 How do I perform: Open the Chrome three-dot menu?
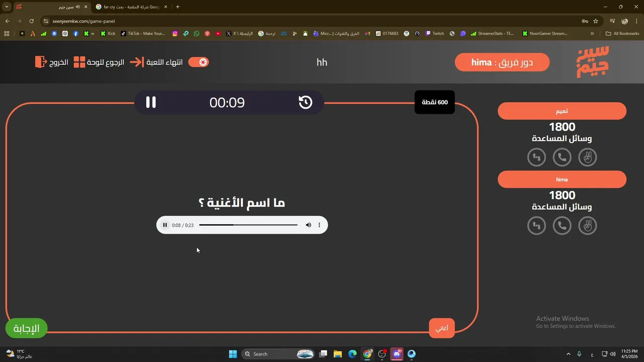[637, 21]
